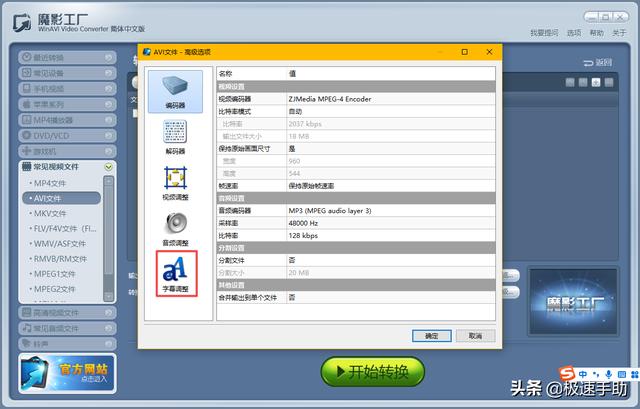
Task: Select MP4文件 in the format list
Action: (49, 183)
